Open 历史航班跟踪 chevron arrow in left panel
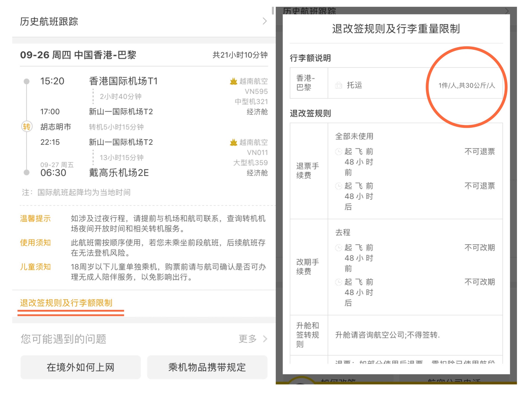The height and width of the screenshot is (399, 532). (x=265, y=21)
